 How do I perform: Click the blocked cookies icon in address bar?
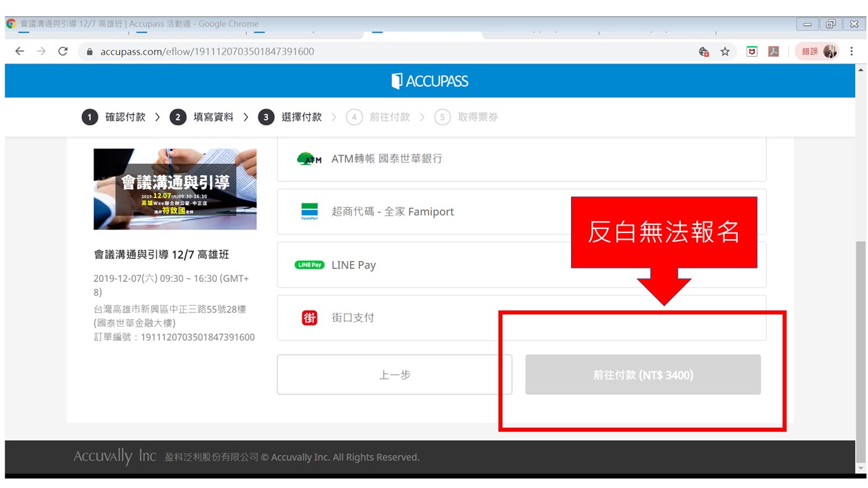tap(704, 52)
